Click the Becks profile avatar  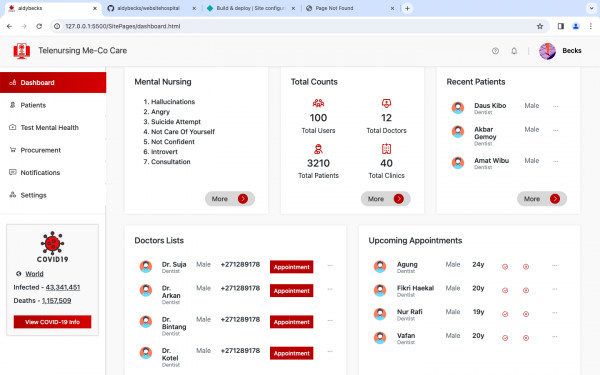point(547,51)
